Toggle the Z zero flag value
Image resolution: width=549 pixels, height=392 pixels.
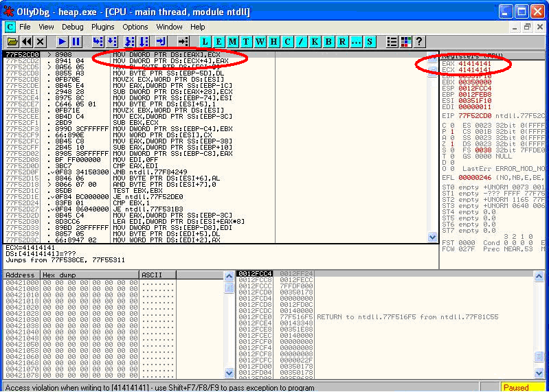[x=452, y=144]
